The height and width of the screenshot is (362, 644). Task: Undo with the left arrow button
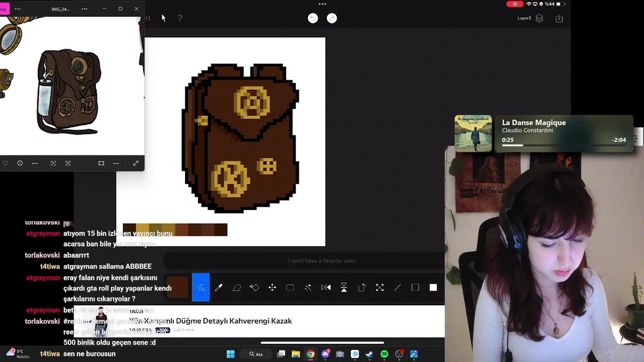pos(313,18)
